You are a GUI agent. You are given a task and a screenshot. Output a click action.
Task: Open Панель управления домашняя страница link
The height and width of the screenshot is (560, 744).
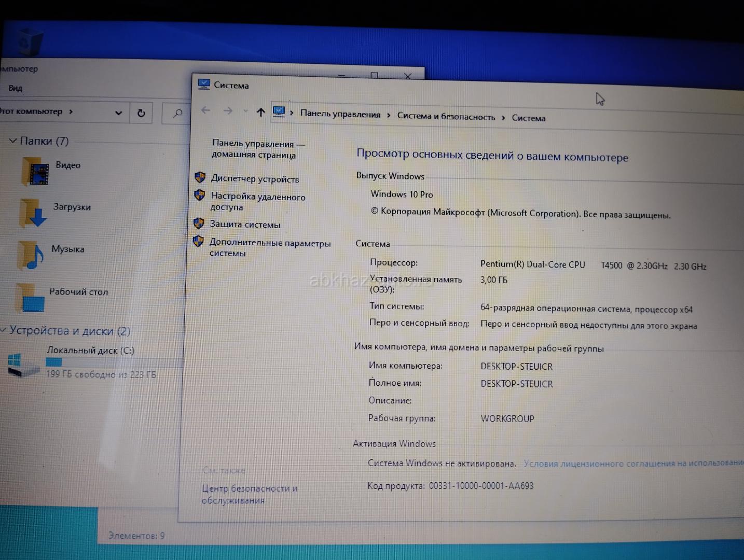[258, 149]
